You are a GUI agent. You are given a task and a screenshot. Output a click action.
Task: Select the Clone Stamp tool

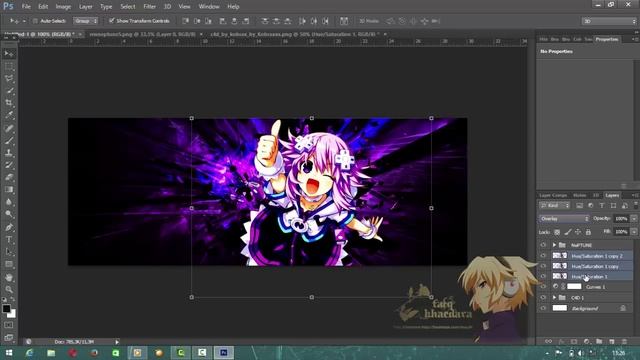point(9,153)
